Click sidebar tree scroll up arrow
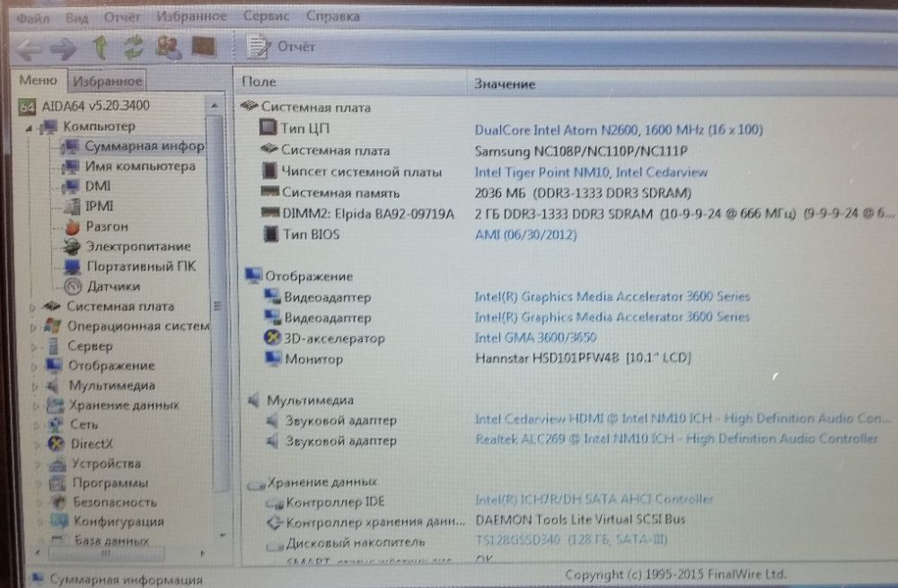This screenshot has height=588, width=898. pos(215,105)
